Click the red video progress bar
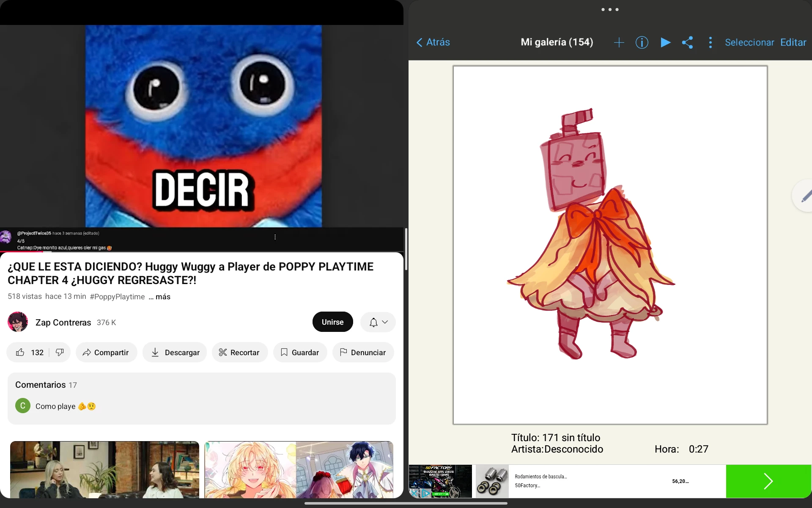 (21, 252)
